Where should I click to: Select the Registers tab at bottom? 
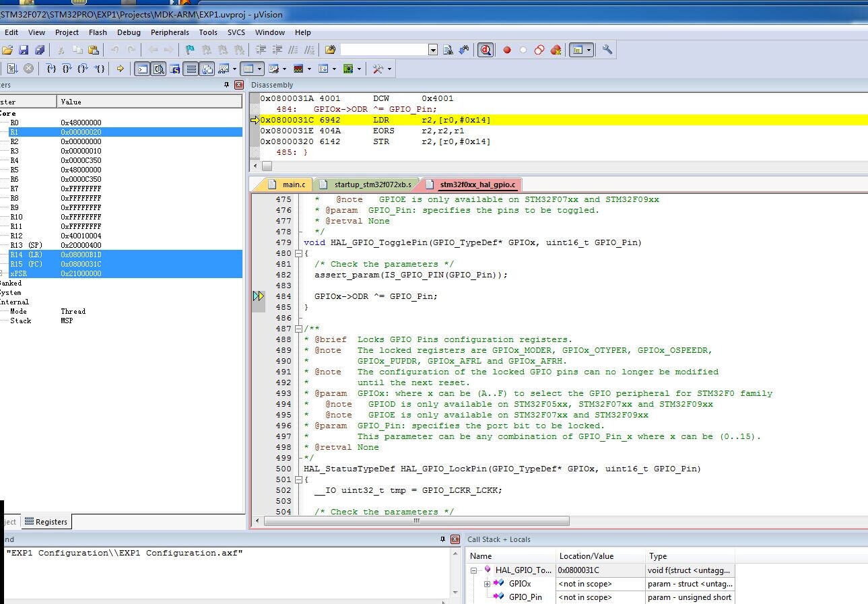[46, 522]
